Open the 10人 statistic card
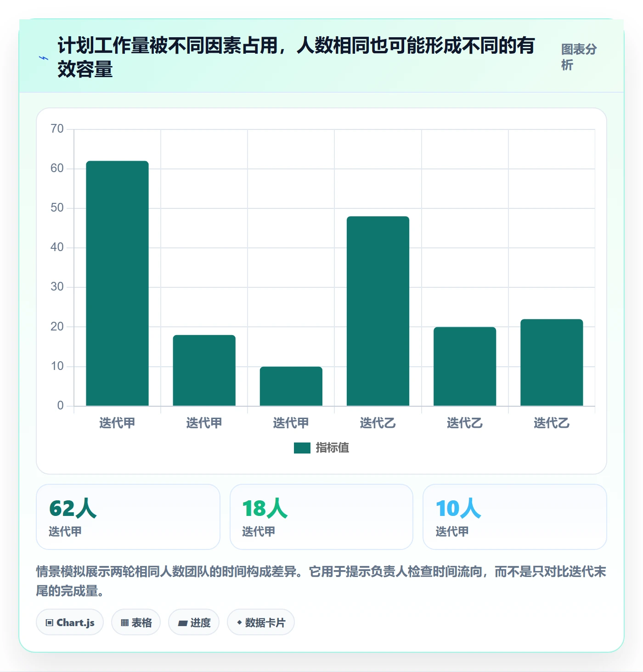Screen dimensions: 643x672 point(515,517)
